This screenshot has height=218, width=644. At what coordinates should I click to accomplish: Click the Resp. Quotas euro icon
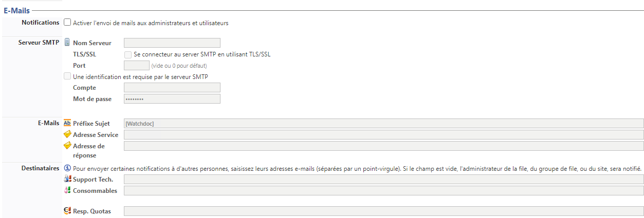point(67,211)
